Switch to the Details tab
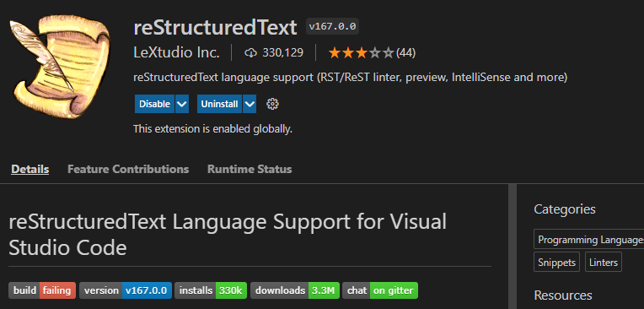This screenshot has width=644, height=309. coord(30,169)
